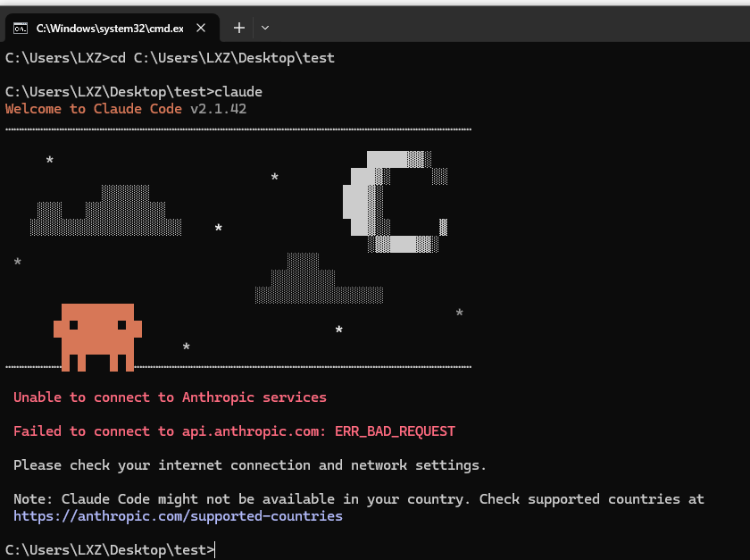Screen dimensions: 750x560
Task: Click the check your internet connection message
Action: [250, 465]
